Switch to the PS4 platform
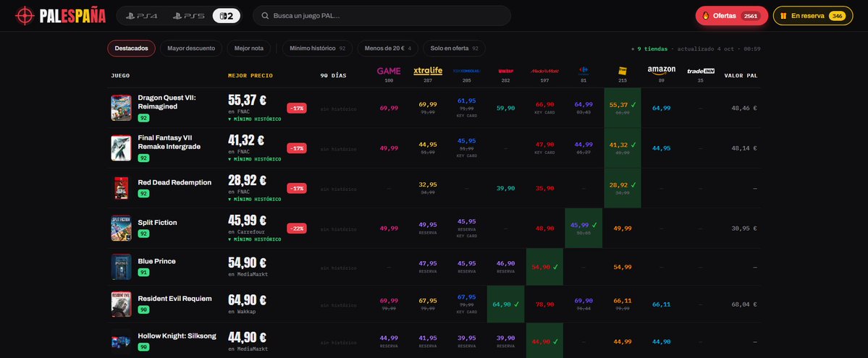The width and height of the screenshot is (868, 358). click(x=142, y=16)
